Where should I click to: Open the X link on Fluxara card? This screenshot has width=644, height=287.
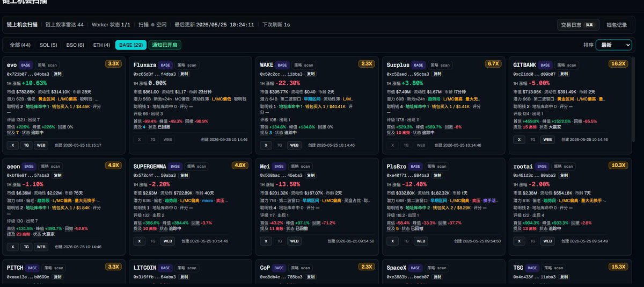tap(140, 139)
